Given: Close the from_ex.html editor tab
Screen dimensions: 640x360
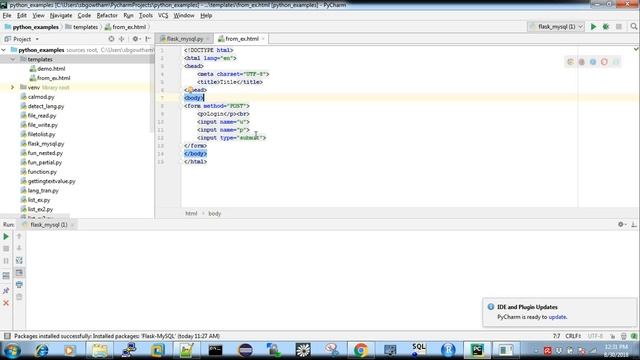Looking at the screenshot, I should click(x=263, y=39).
